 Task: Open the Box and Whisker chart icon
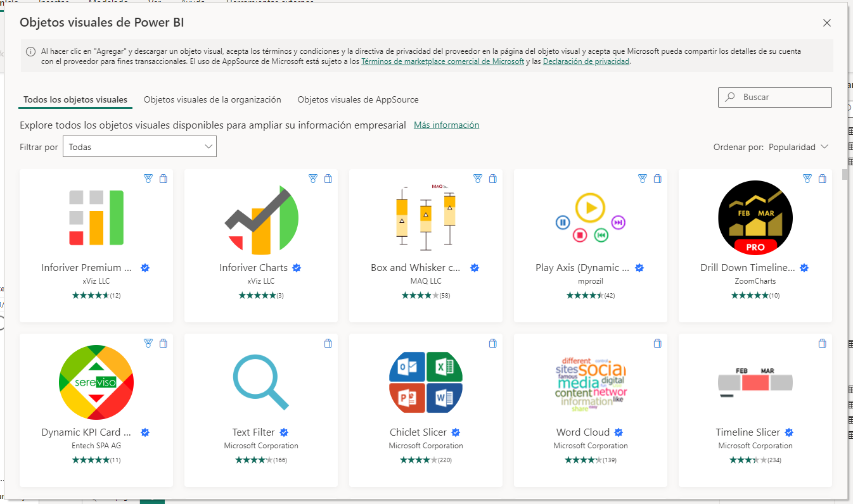pos(426,217)
